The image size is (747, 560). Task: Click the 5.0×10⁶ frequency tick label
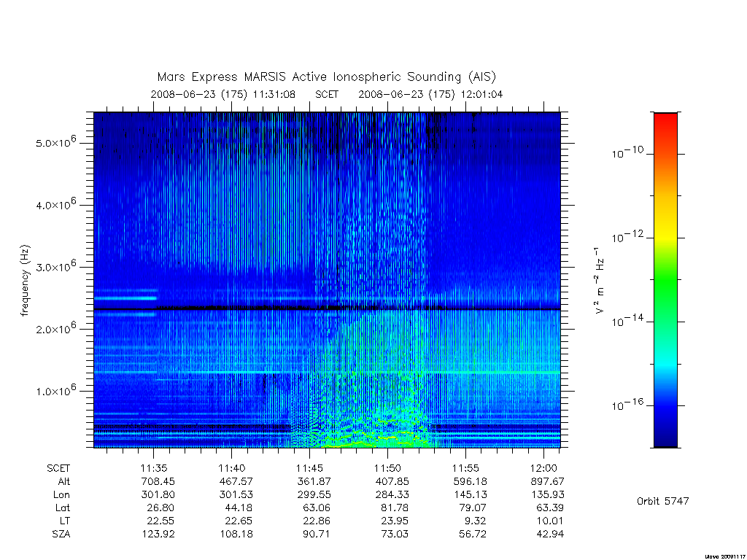coord(56,142)
